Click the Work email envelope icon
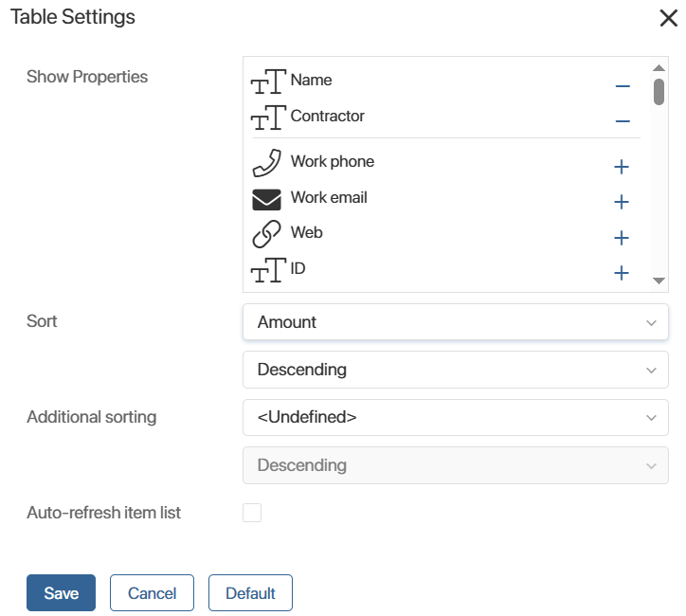686x616 pixels. coord(267,199)
